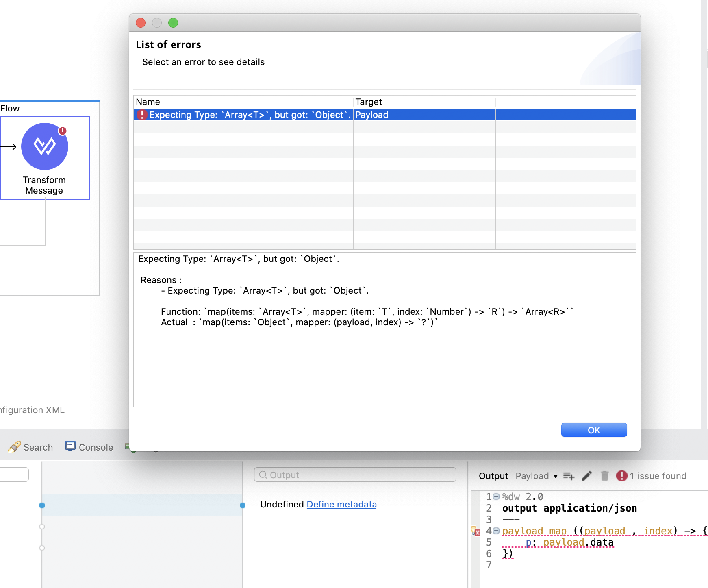Click the OK button in errors dialog
Image resolution: width=708 pixels, height=588 pixels.
[x=594, y=430]
